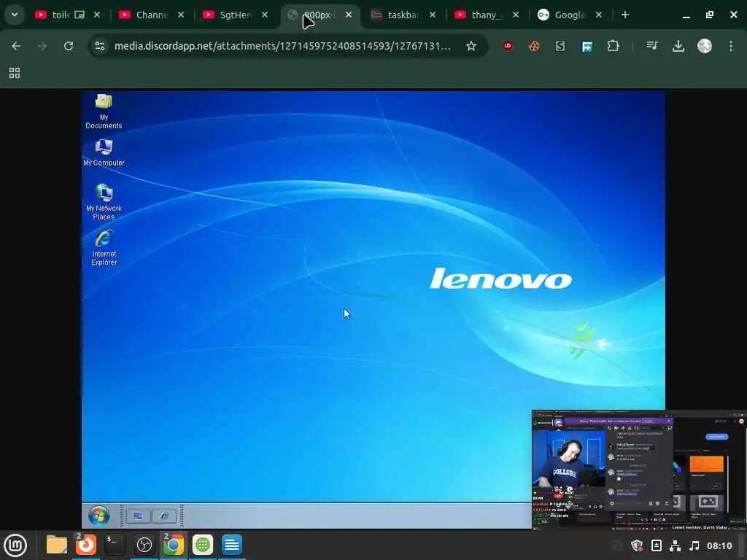
Task: Open the picture-in-picture video overlay
Action: [639, 470]
